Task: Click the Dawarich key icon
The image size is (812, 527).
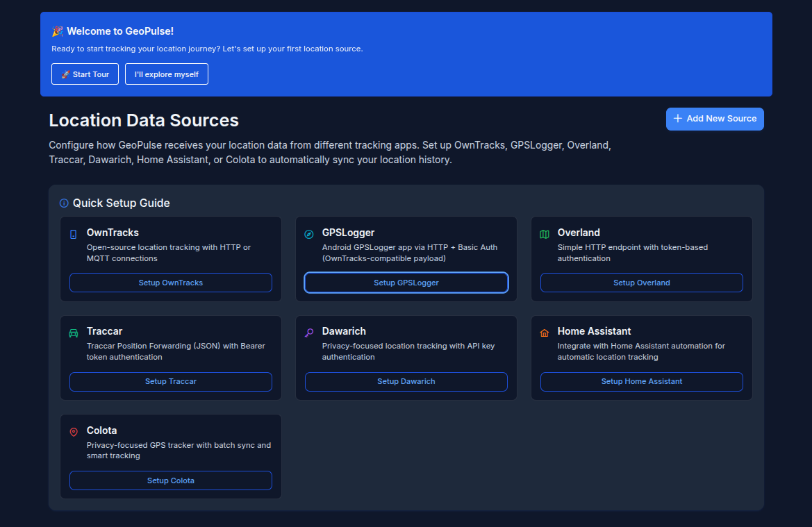Action: [x=308, y=333]
